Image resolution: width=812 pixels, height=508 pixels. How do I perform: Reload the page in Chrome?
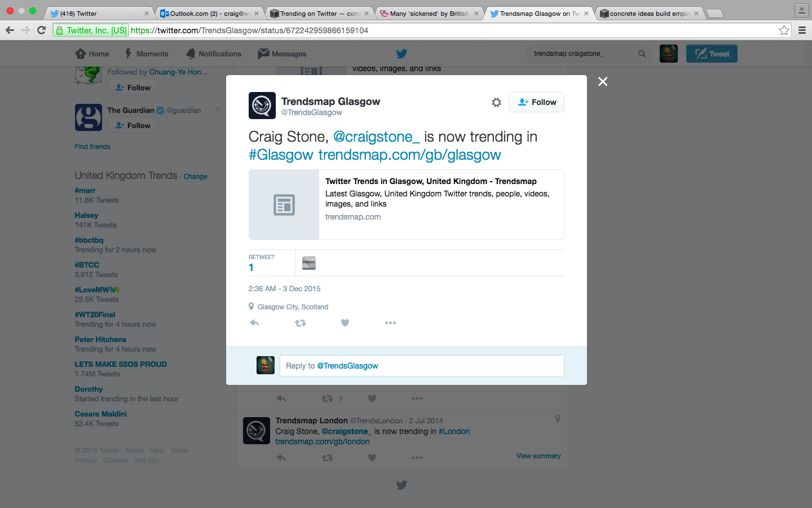pos(41,30)
